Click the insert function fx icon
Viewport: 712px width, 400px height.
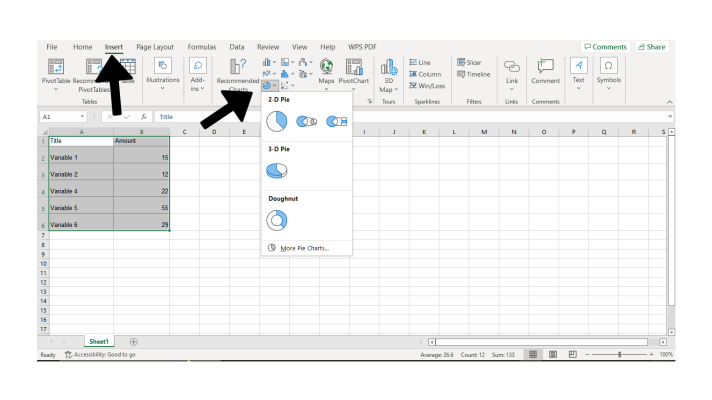tap(143, 117)
